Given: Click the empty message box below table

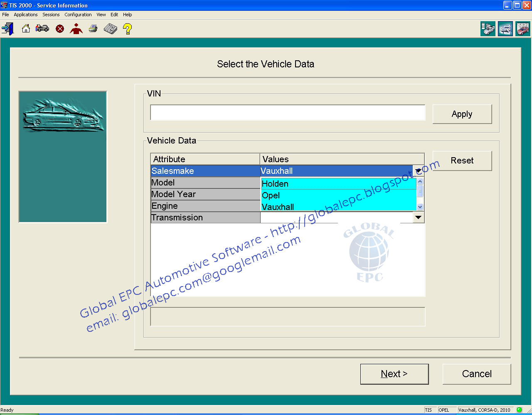Looking at the screenshot, I should pyautogui.click(x=288, y=316).
